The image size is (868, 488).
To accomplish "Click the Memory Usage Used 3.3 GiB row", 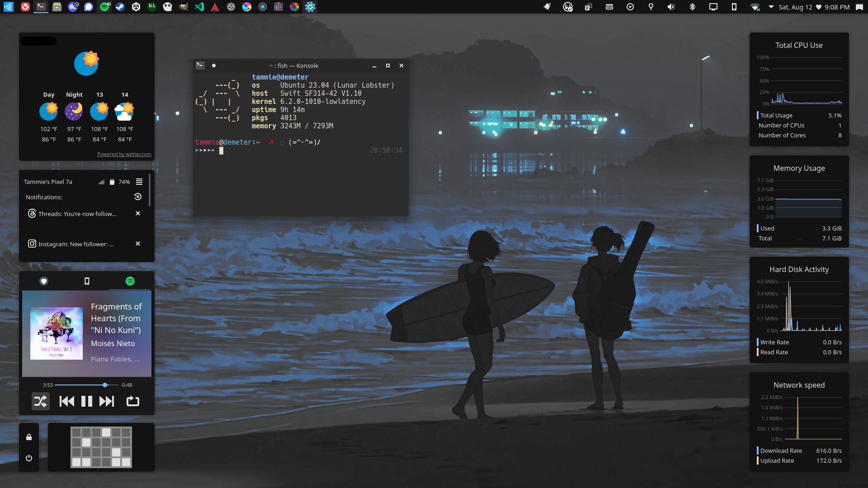I will [799, 228].
